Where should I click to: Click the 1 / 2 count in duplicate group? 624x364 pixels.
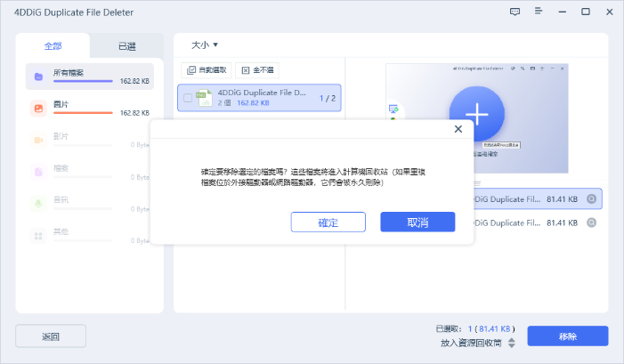(x=327, y=98)
